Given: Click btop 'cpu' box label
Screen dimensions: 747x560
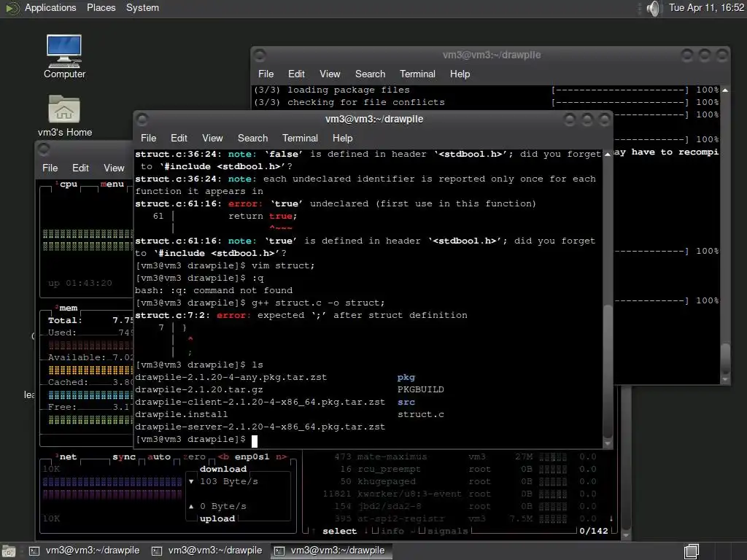Looking at the screenshot, I should coord(68,184).
